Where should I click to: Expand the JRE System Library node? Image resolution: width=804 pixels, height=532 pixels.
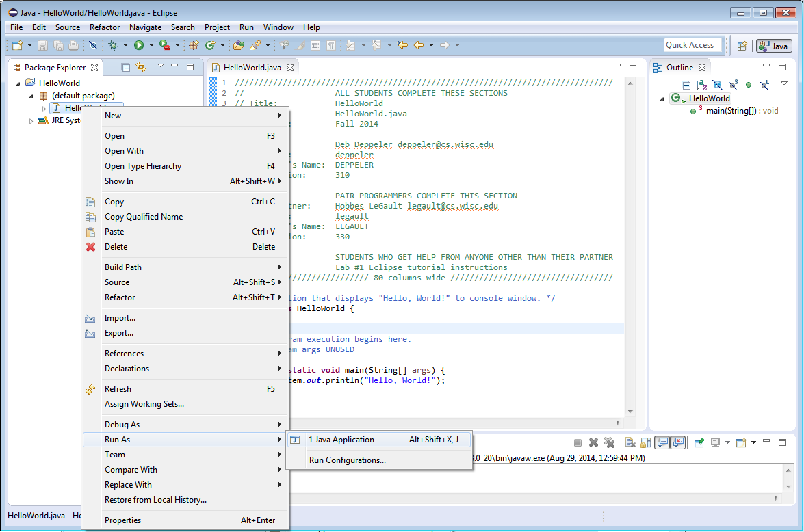pyautogui.click(x=31, y=121)
